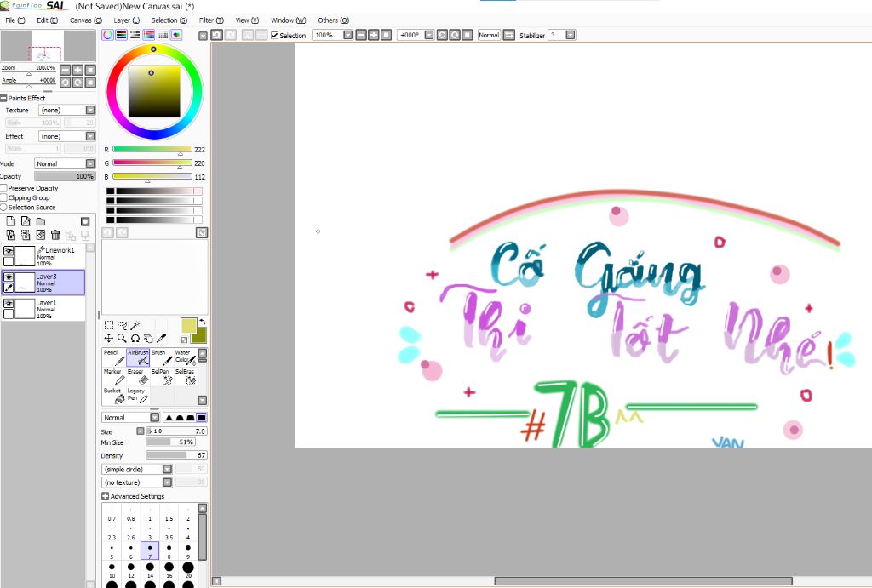Click the horizontal canvas scrollbar
Viewport: 872px width, 588px height.
coord(643,581)
